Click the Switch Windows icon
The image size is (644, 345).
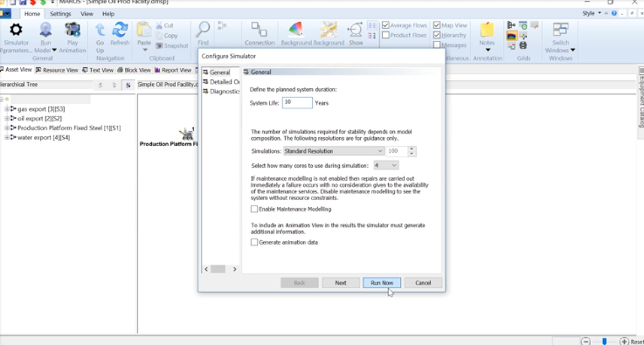560,30
